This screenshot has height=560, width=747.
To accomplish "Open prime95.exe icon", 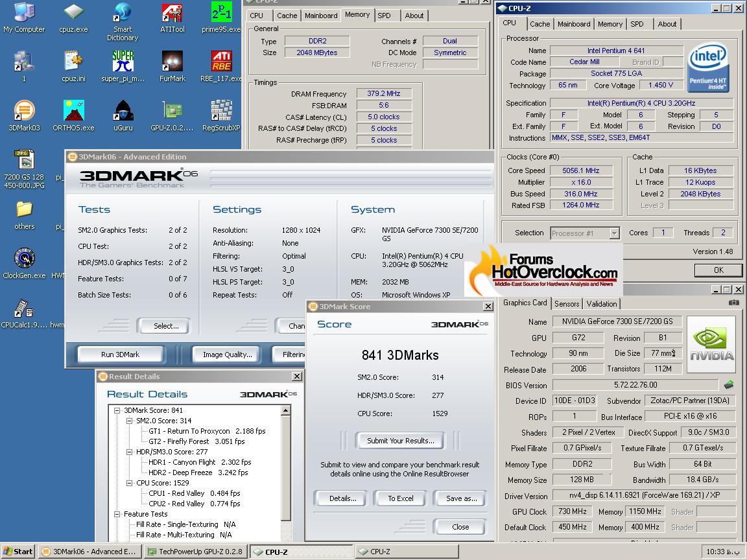I will coord(221,18).
